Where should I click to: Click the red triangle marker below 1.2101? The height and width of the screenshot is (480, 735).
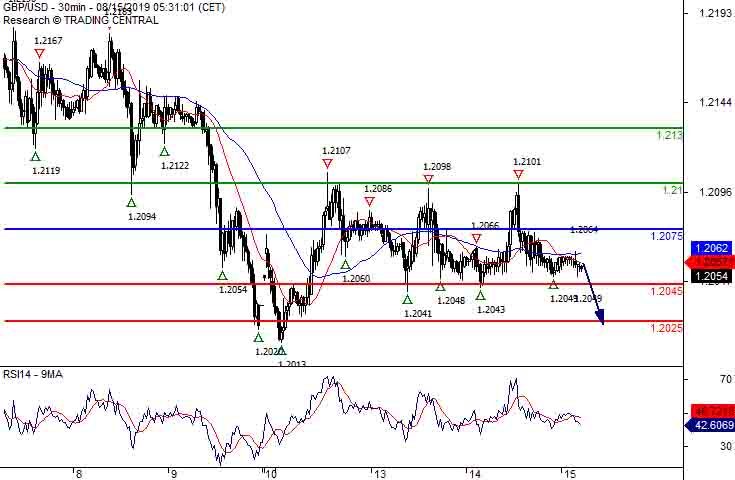click(x=518, y=174)
